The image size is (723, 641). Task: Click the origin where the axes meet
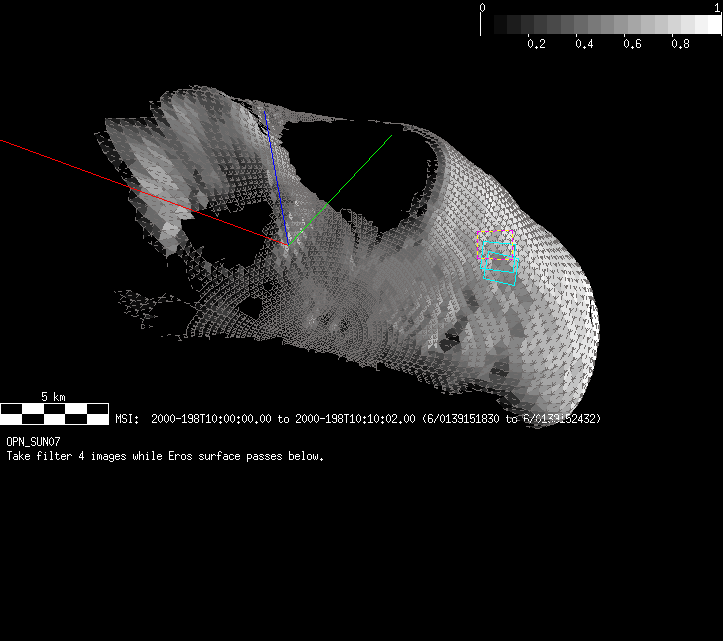[x=288, y=242]
